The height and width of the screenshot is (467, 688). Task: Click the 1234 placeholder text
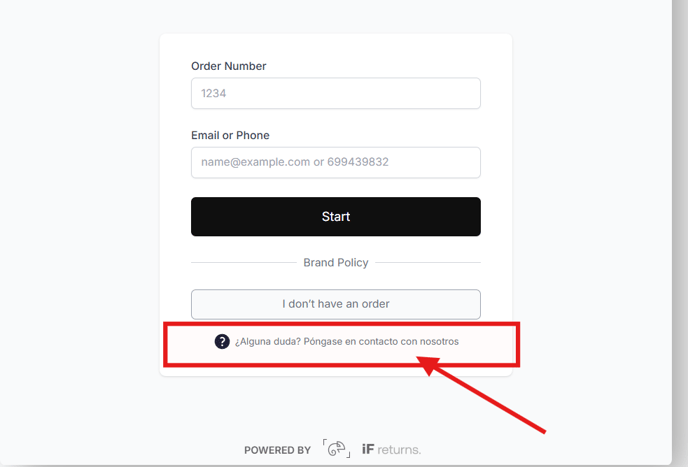[x=214, y=93]
